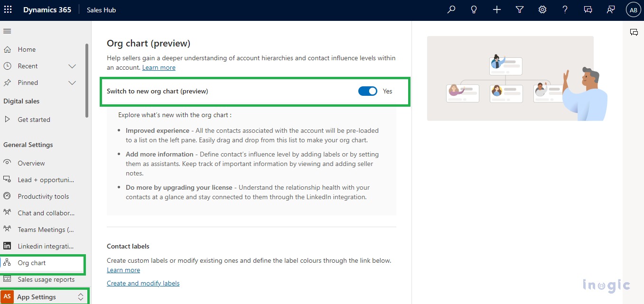Turn off Switch to new org chart toggle
Screen dimensions: 644x304
click(x=368, y=91)
